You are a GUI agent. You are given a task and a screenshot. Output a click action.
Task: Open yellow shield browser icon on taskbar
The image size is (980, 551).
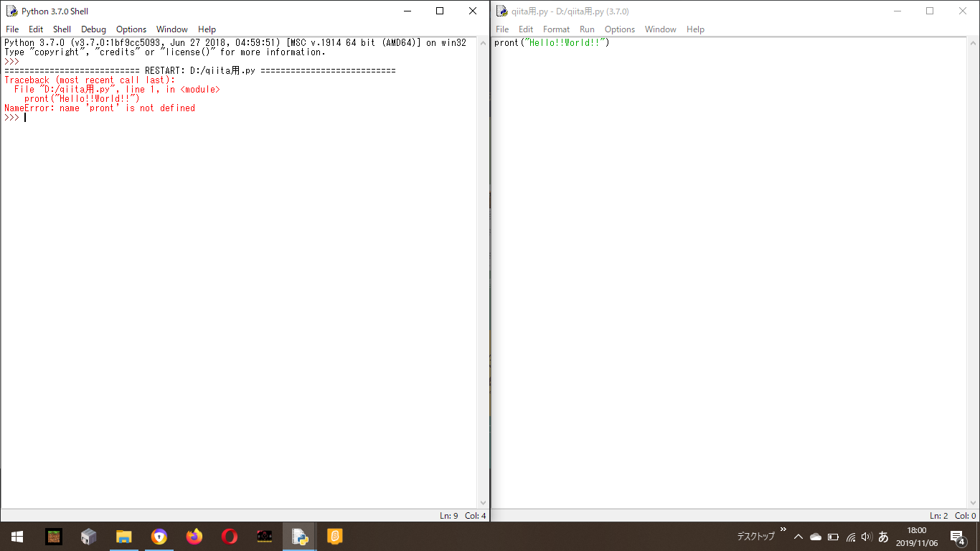159,536
